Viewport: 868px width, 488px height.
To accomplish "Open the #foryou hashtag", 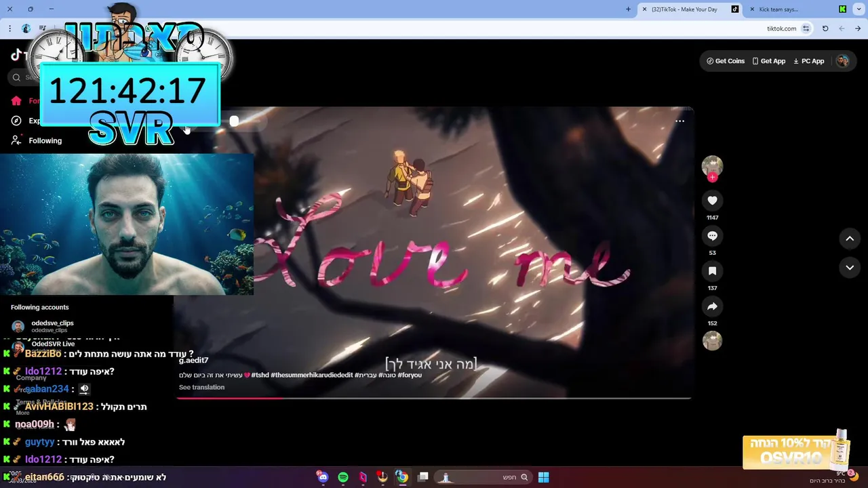I will [x=410, y=375].
